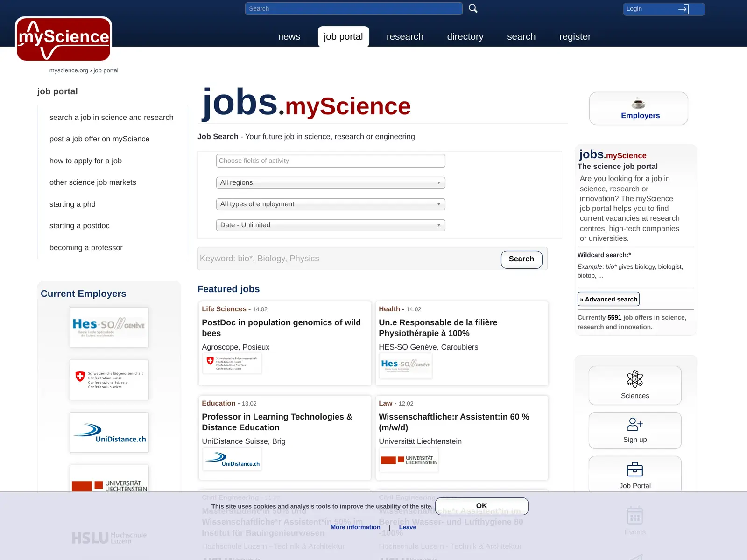Click HES-SO Genève logo in Current Employers
The width and height of the screenshot is (747, 560).
[x=109, y=327]
